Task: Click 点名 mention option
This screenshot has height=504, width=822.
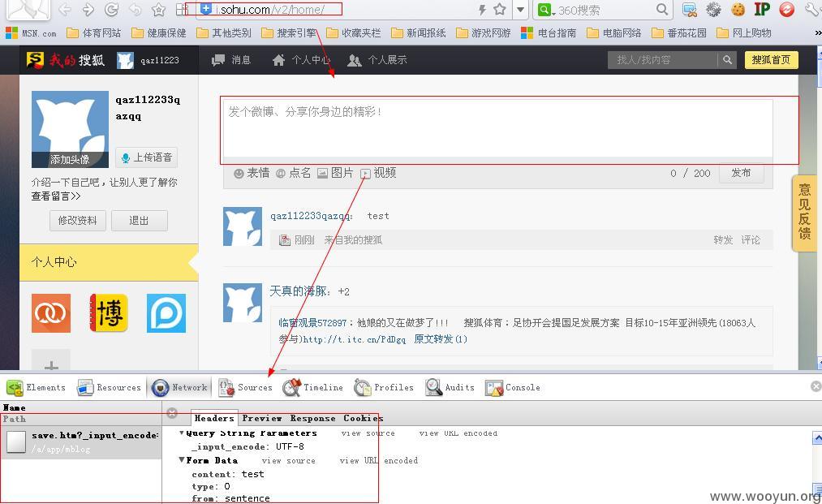Action: (x=293, y=173)
